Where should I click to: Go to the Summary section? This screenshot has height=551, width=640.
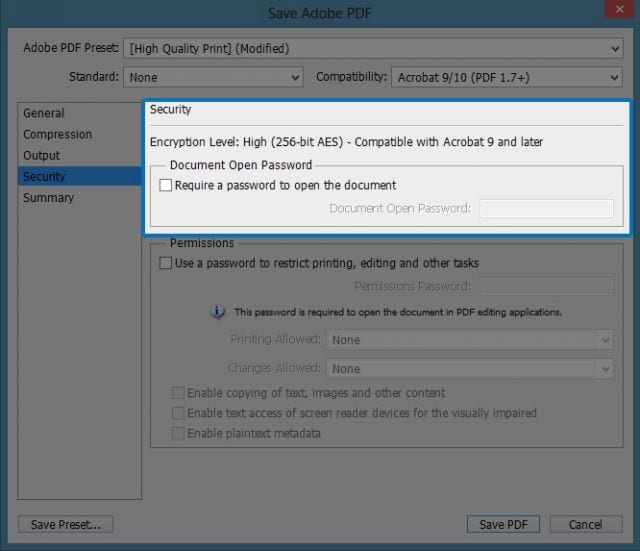[49, 197]
